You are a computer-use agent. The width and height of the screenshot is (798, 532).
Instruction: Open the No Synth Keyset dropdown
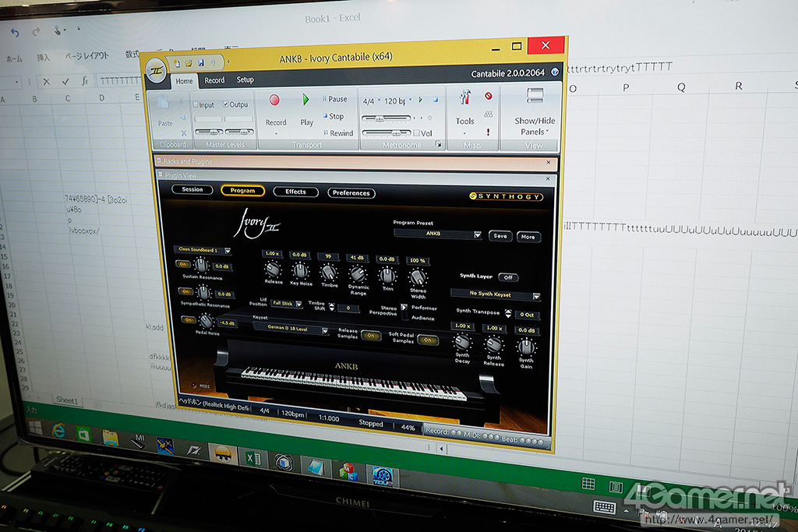pos(495,294)
